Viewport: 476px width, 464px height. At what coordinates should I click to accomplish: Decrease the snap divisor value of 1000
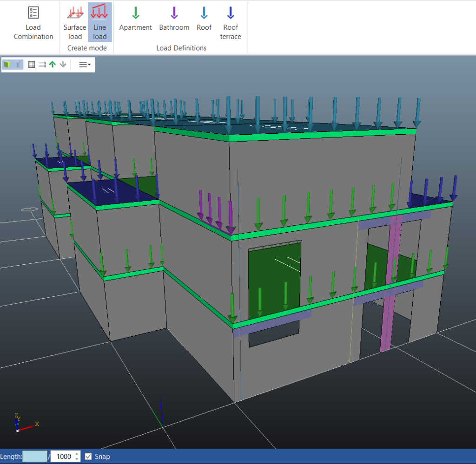[x=77, y=459]
